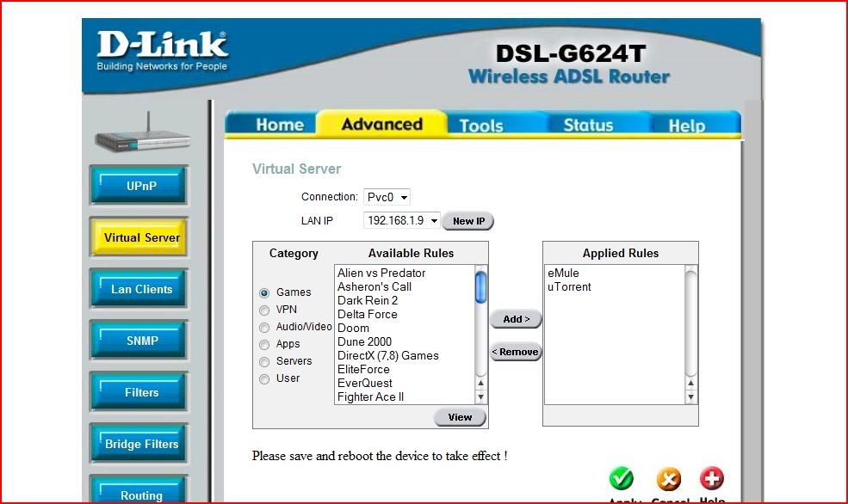Screen dimensions: 848x504
Task: Open the Bridge Filters sidebar page
Action: click(139, 444)
